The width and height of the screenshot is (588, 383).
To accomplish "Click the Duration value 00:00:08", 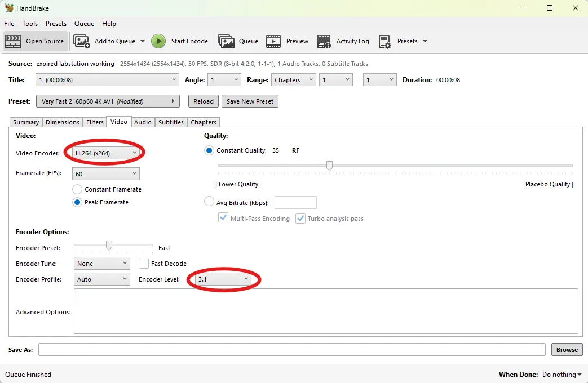I will pos(448,80).
